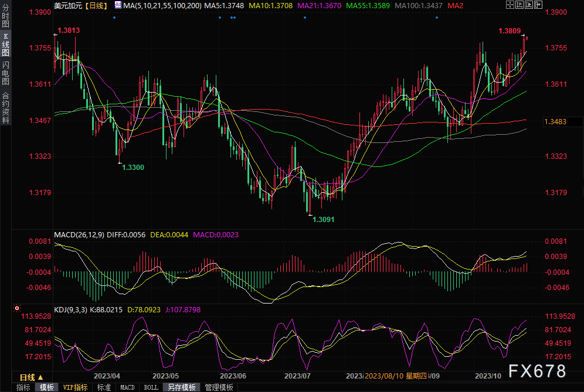Select the K线图 sidebar tab
The image size is (584, 392).
click(x=6, y=45)
